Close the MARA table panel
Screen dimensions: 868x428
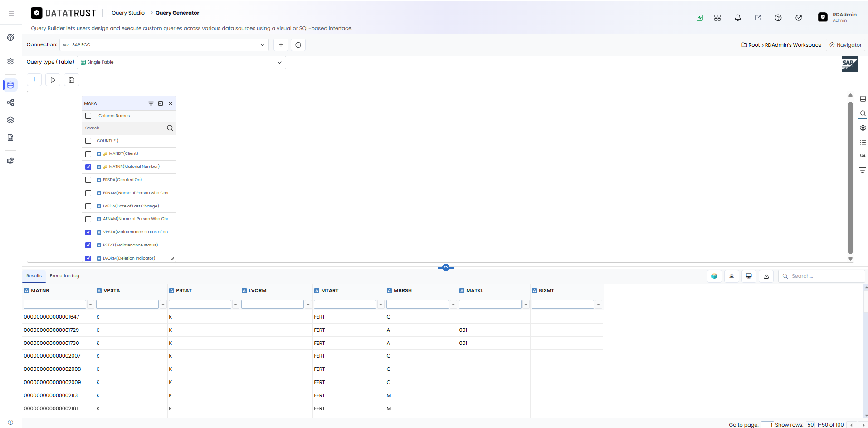[x=171, y=103]
